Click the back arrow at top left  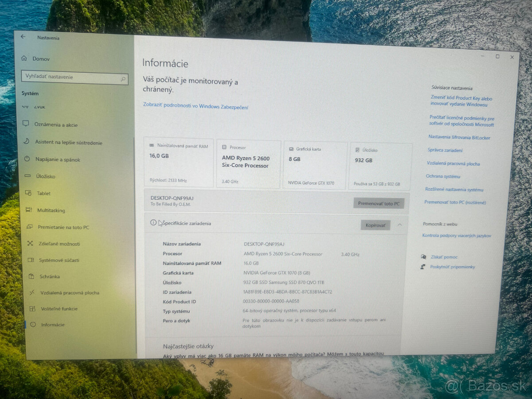[x=23, y=38]
